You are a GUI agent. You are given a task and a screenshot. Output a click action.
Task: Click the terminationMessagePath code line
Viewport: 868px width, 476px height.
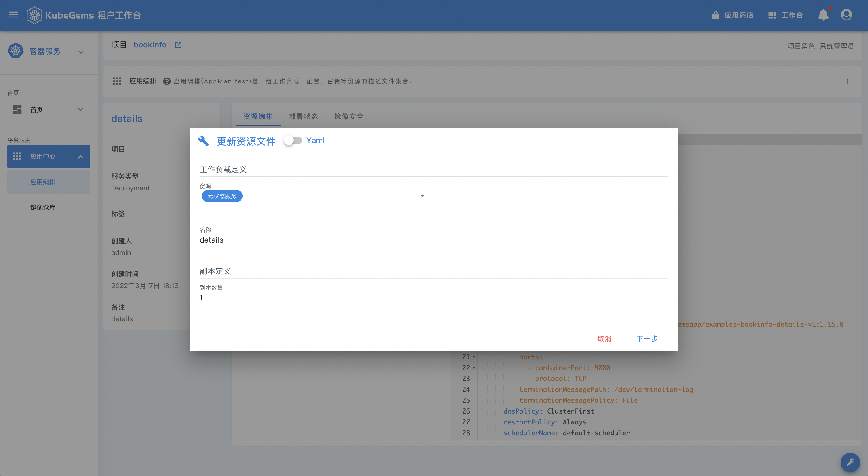(x=606, y=389)
